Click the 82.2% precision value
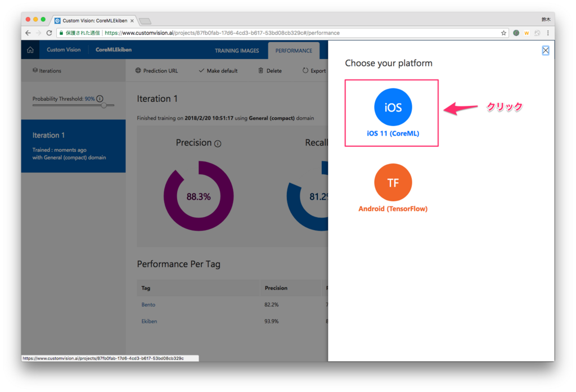 tap(272, 305)
